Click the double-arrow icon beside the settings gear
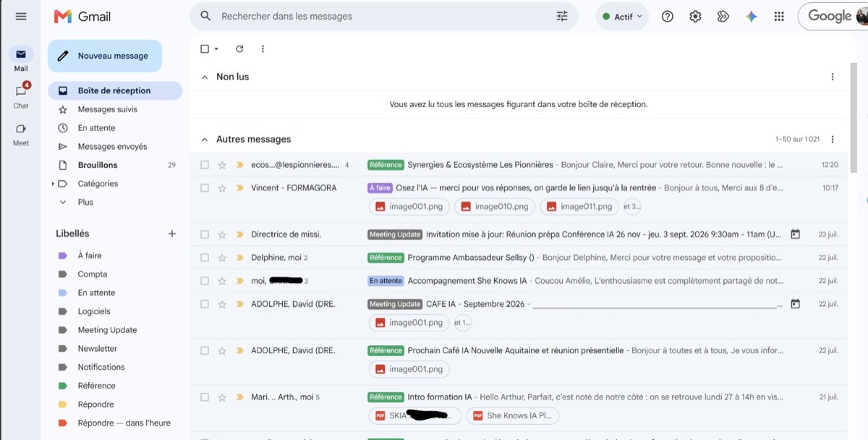Image resolution: width=868 pixels, height=440 pixels. point(723,17)
